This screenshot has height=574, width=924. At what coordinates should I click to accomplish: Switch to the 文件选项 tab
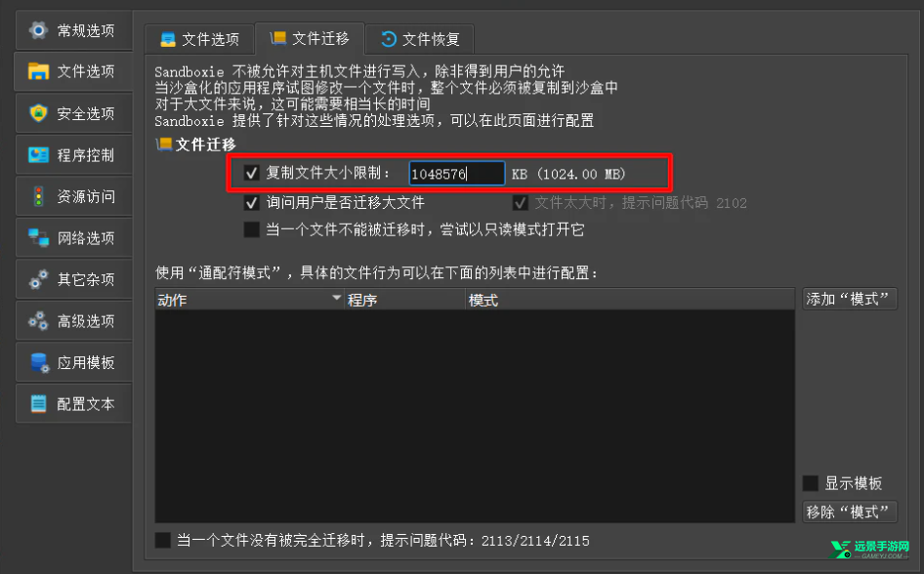click(200, 39)
